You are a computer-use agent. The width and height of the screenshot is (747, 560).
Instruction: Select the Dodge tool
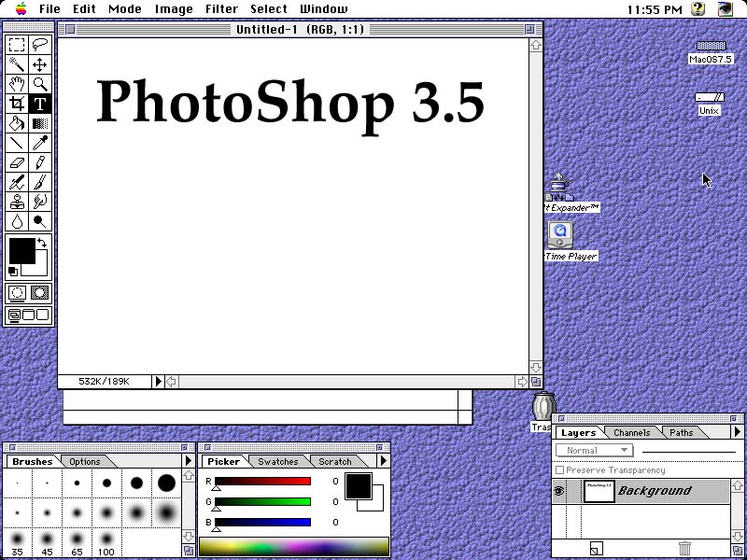pos(40,221)
